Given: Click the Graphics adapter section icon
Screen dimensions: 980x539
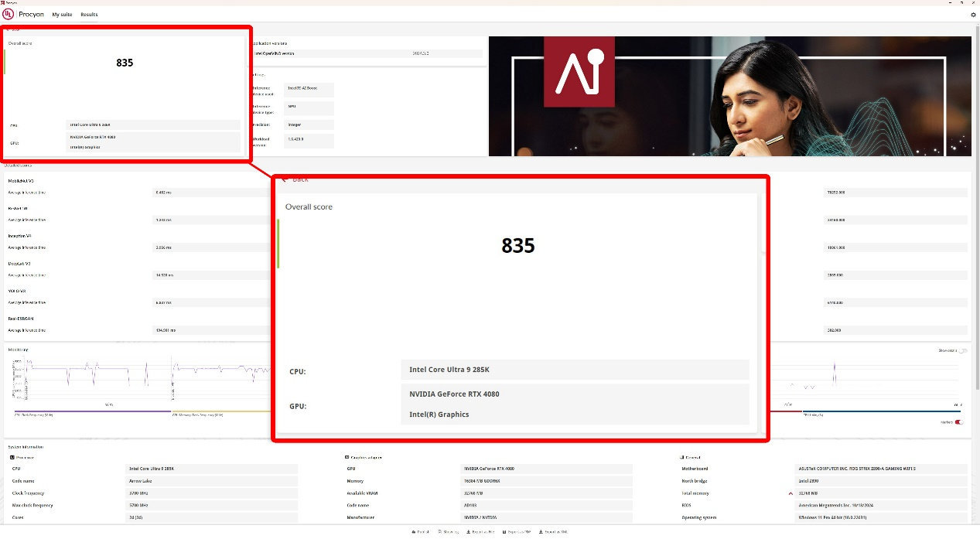Looking at the screenshot, I should 348,458.
